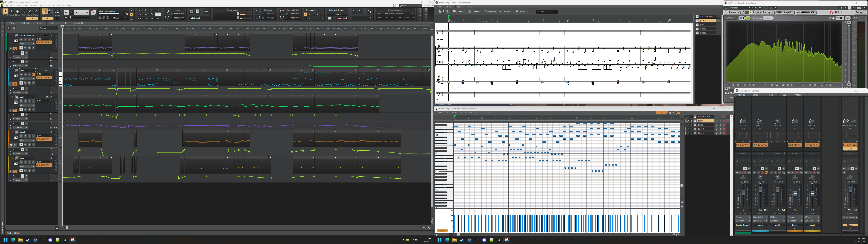Viewport: 868px width, 244px height.
Task: Click the undo arrow in Mix Recall module
Action: (x=206, y=12)
